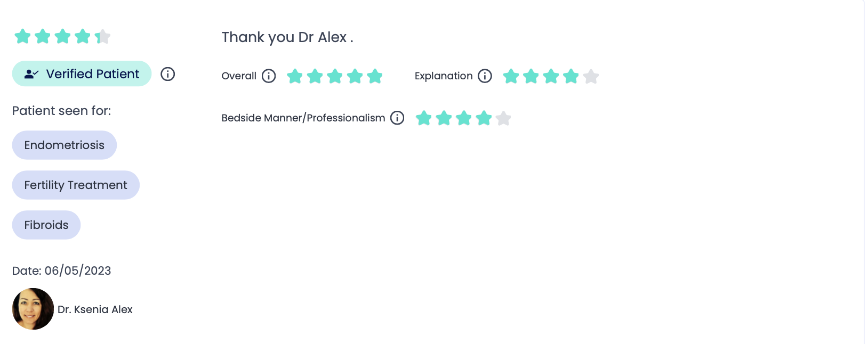Select the Endometriosis tag

click(65, 145)
